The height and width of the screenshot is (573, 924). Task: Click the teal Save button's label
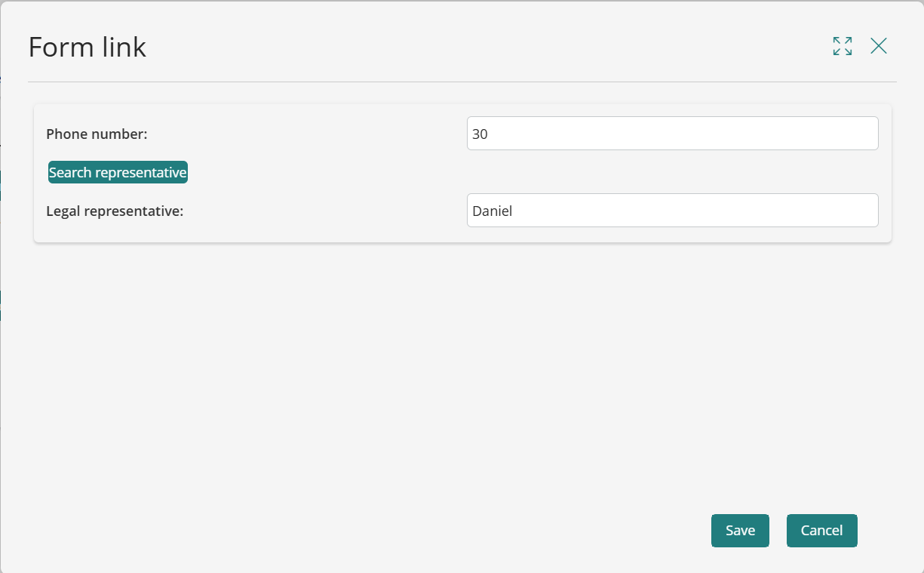[x=740, y=531]
